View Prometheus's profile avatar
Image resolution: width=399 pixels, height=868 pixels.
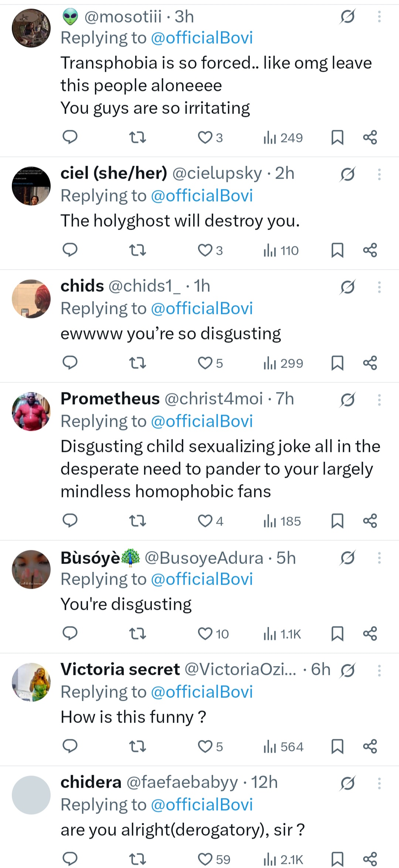[x=31, y=412]
